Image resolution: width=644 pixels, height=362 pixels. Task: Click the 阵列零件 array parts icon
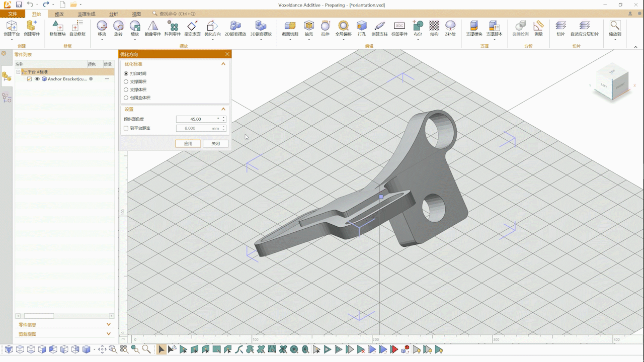click(173, 26)
